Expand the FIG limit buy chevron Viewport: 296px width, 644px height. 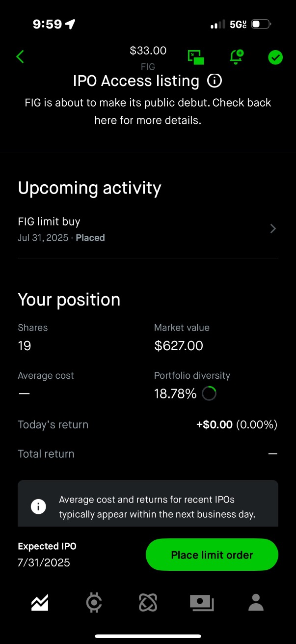273,228
